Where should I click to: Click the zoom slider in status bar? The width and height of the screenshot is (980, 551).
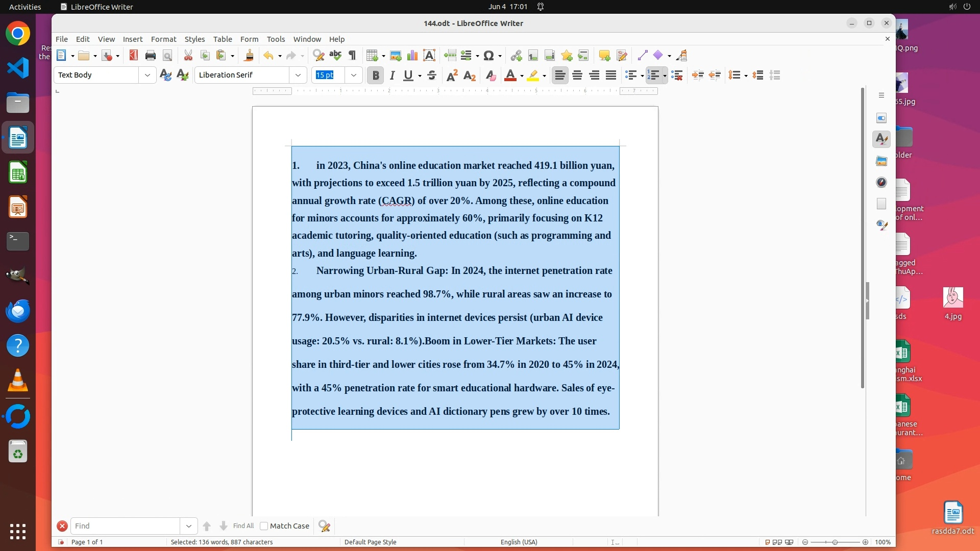tap(835, 542)
